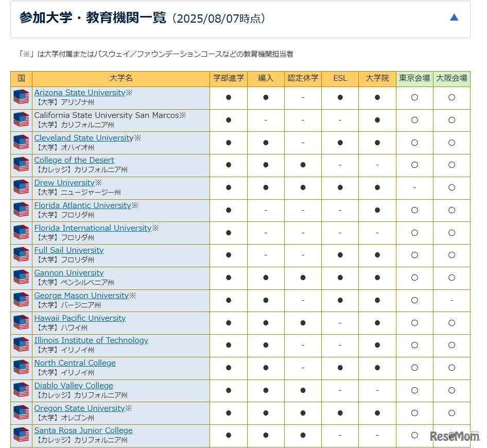The height and width of the screenshot is (448, 487).
Task: Click 大阪会場 circle for Drew University
Action: coord(451,187)
